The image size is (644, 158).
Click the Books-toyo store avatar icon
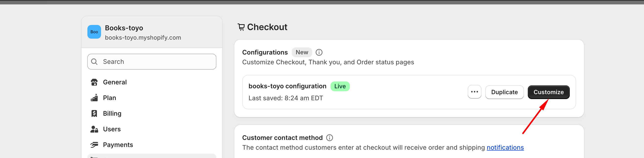[94, 32]
